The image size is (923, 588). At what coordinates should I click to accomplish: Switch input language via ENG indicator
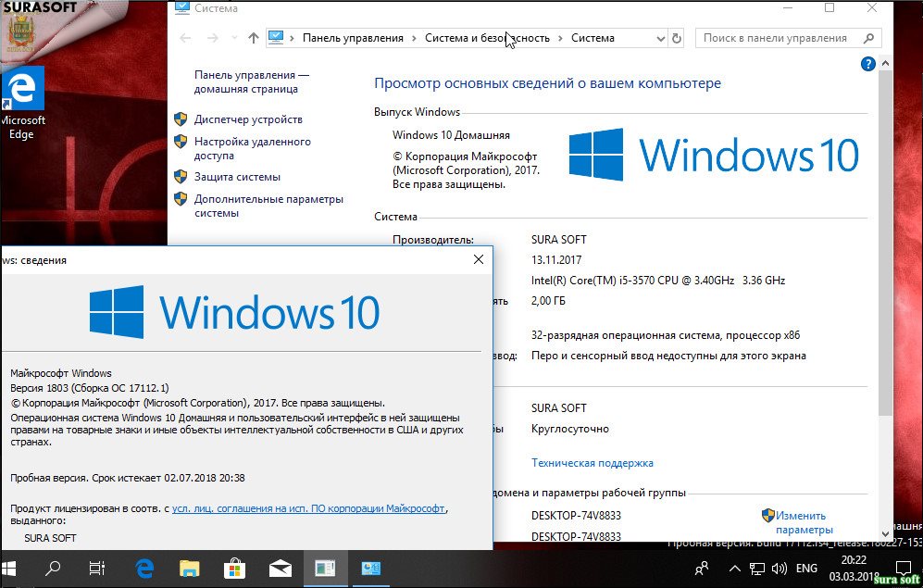(806, 568)
